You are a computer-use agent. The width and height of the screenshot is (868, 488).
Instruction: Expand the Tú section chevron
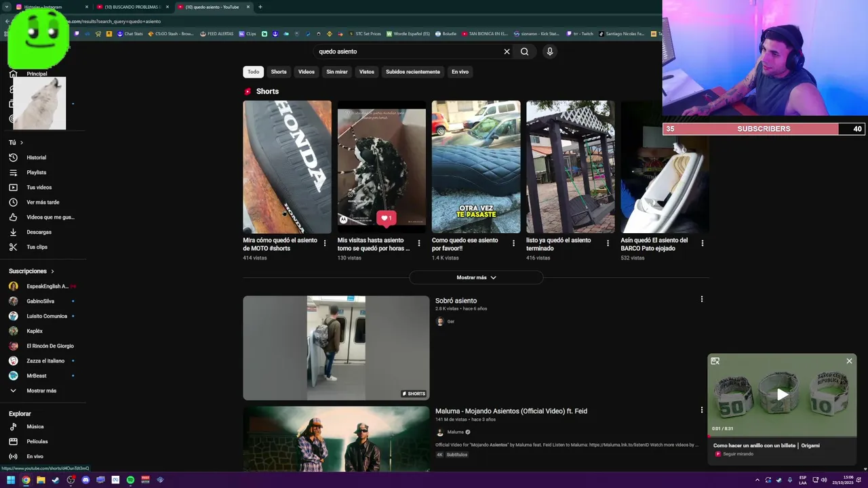pyautogui.click(x=21, y=142)
